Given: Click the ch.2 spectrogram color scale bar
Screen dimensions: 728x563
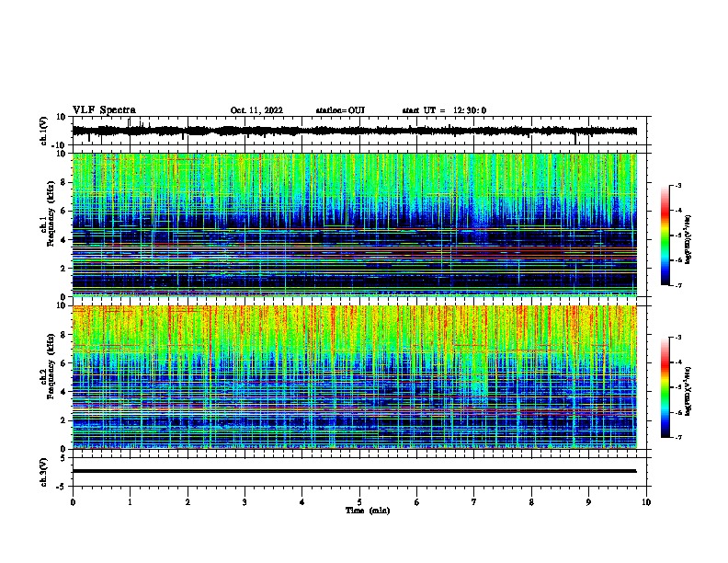Looking at the screenshot, I should 665,387.
